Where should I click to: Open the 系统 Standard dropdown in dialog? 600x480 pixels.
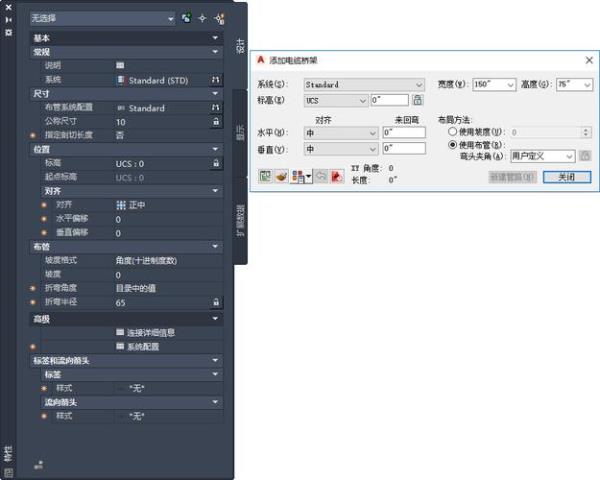(364, 84)
